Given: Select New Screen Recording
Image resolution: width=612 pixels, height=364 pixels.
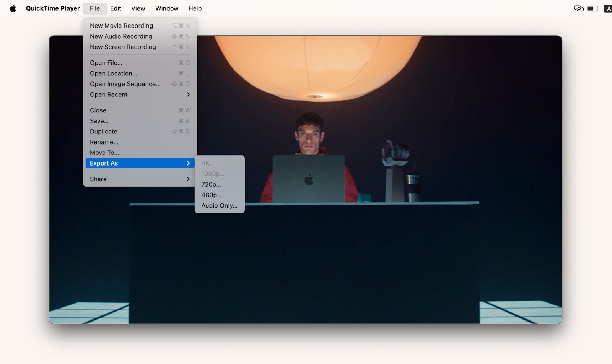Looking at the screenshot, I should click(x=122, y=47).
